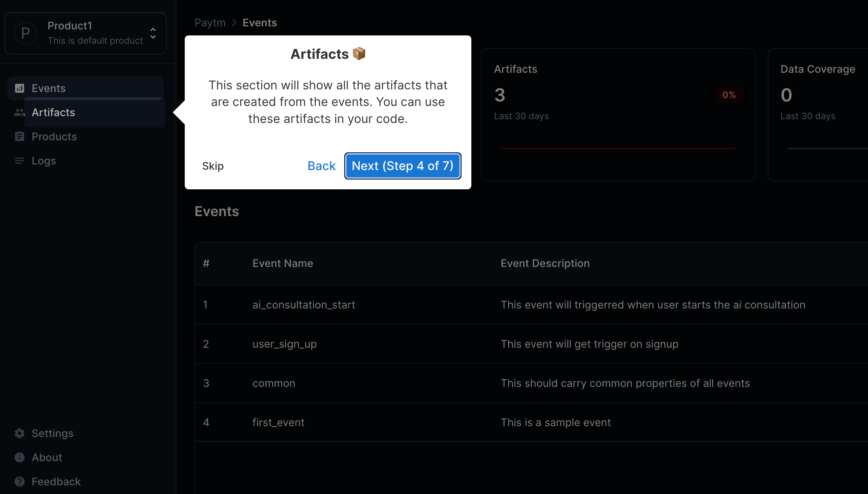This screenshot has height=494, width=868.
Task: Click 'This event will get trigger on signup'
Action: click(x=589, y=344)
